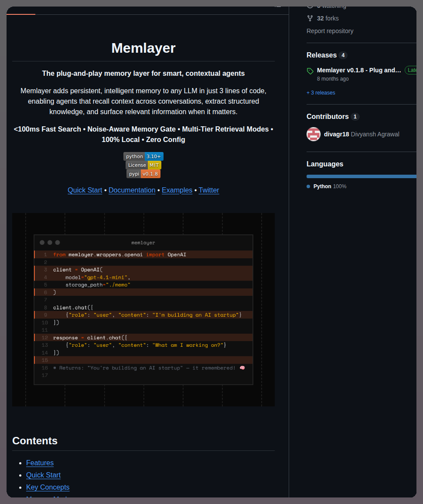Open Quick Start in the Contents list
This screenshot has height=504, width=423.
point(44,475)
